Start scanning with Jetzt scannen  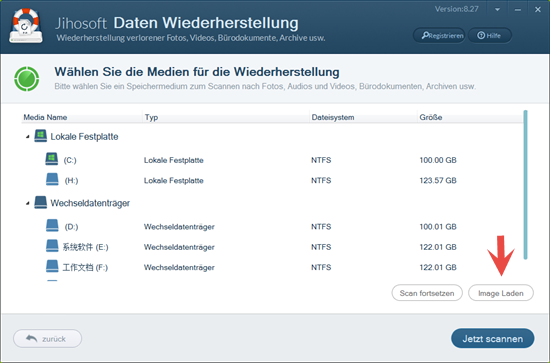tap(492, 338)
